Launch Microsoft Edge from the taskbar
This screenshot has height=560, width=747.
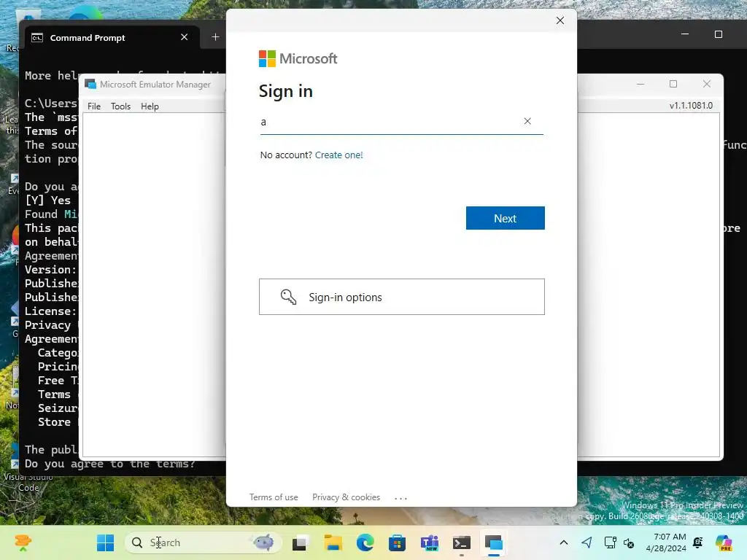point(365,542)
